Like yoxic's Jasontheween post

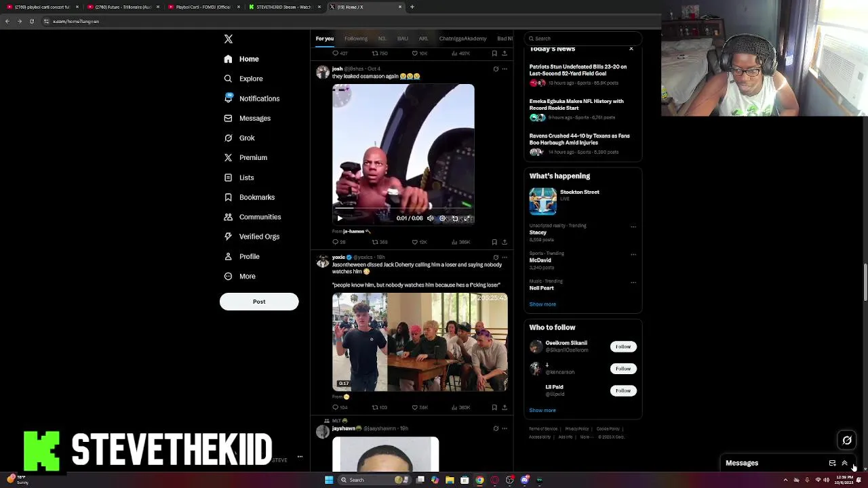click(415, 407)
